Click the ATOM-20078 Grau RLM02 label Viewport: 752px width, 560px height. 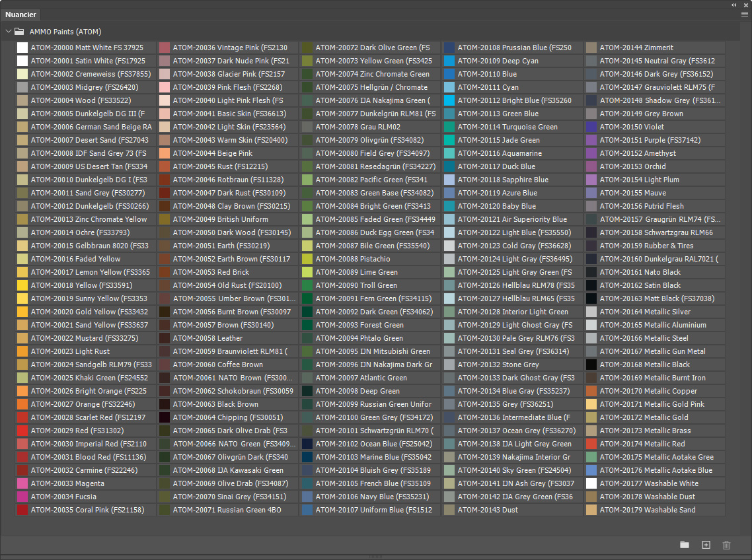coord(357,127)
